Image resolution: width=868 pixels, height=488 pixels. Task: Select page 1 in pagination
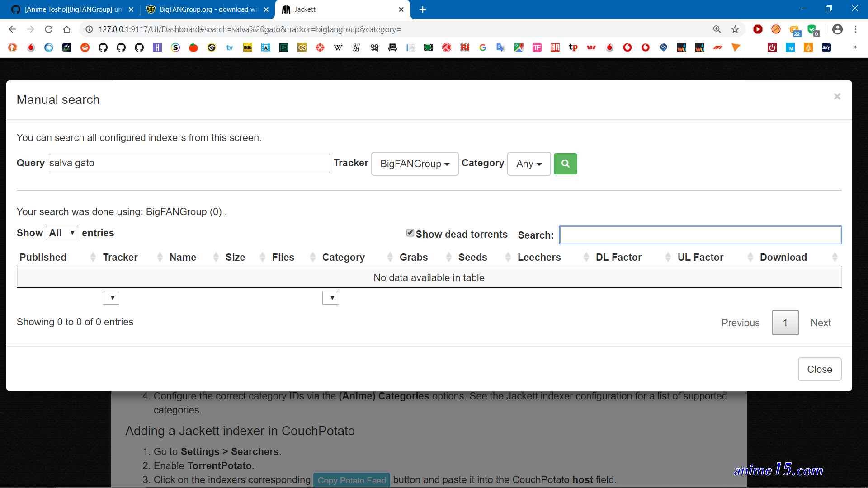coord(785,323)
